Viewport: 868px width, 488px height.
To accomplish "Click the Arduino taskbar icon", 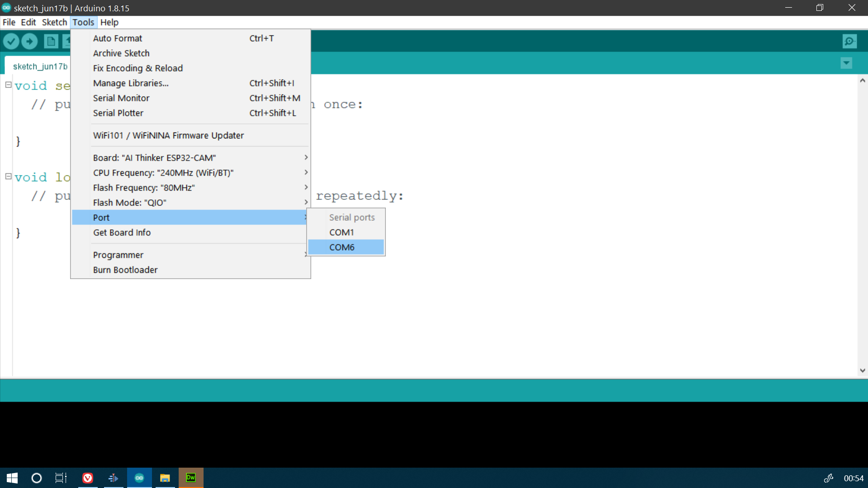I will [x=139, y=478].
